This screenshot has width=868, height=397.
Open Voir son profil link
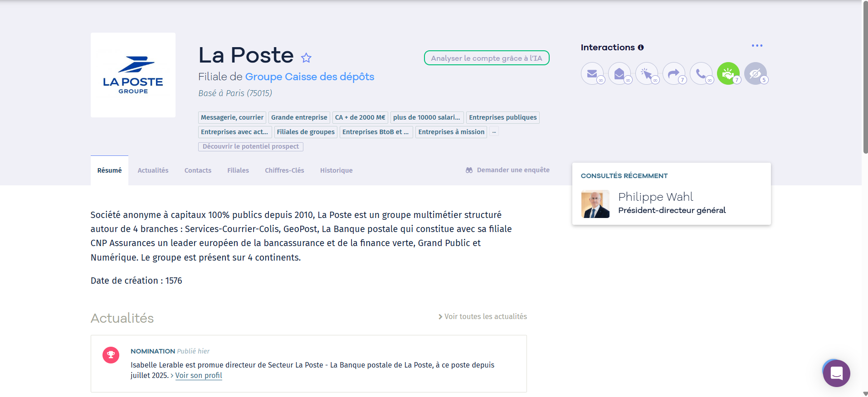199,375
